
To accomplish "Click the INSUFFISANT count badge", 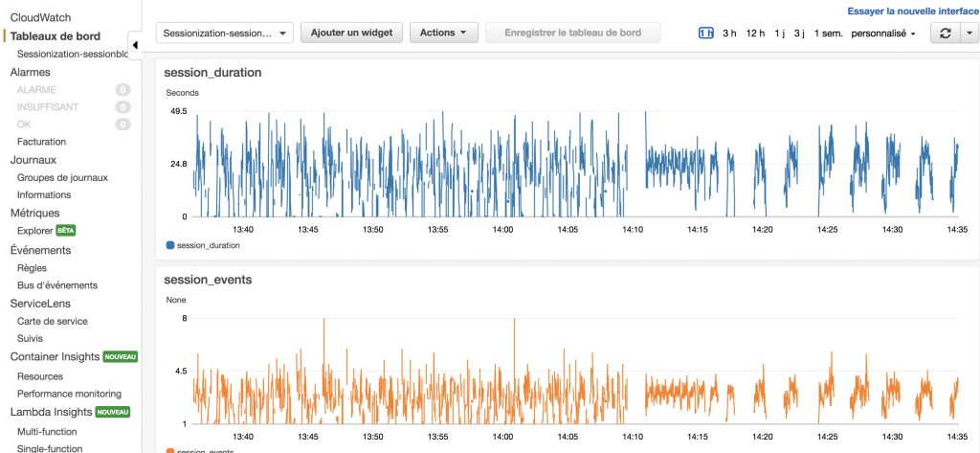I will coord(123,107).
